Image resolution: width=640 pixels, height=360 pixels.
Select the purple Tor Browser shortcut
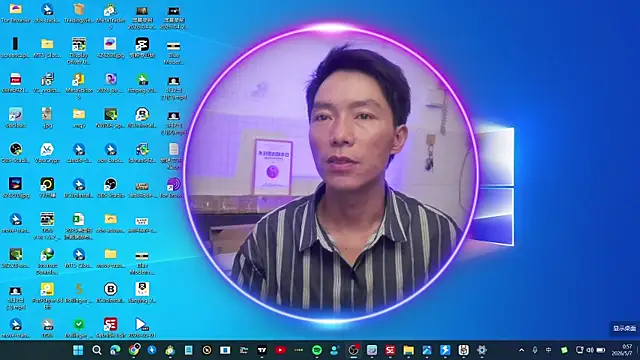[173, 188]
